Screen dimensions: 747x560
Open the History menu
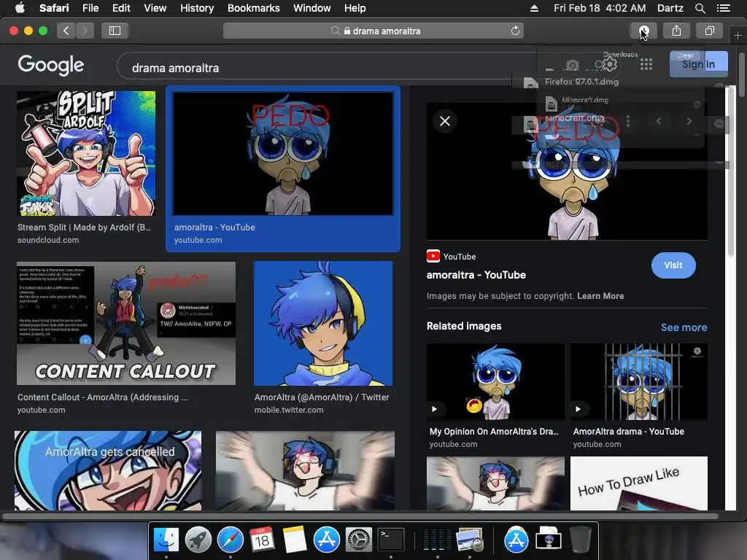tap(197, 8)
